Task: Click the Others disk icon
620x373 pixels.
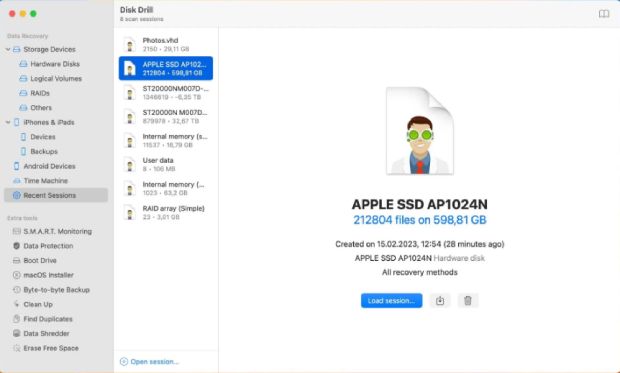Action: (x=23, y=108)
